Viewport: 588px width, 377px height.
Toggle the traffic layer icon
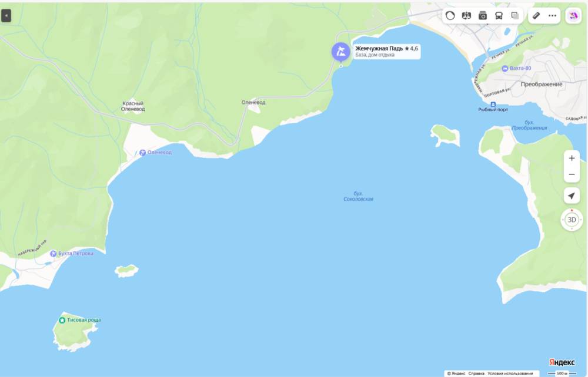click(450, 16)
